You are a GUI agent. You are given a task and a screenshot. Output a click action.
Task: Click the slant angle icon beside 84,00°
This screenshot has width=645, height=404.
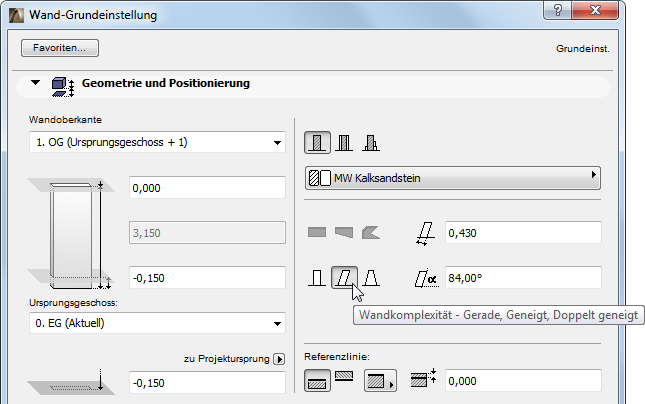(426, 279)
